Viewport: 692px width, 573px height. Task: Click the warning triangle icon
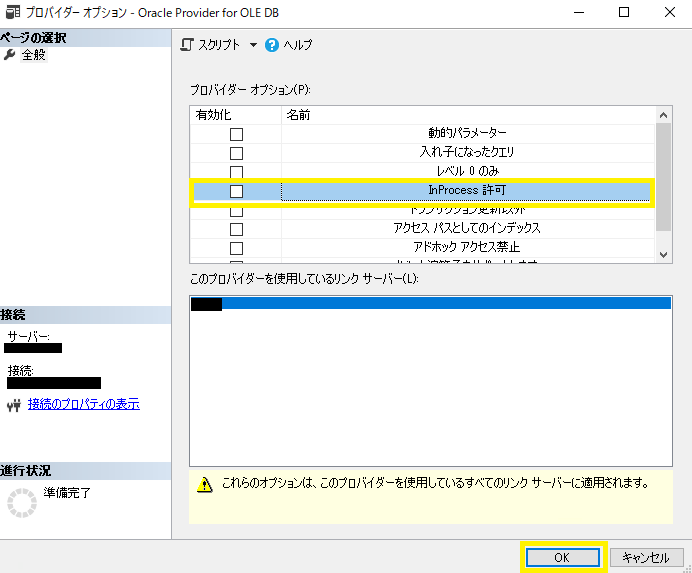[x=205, y=484]
